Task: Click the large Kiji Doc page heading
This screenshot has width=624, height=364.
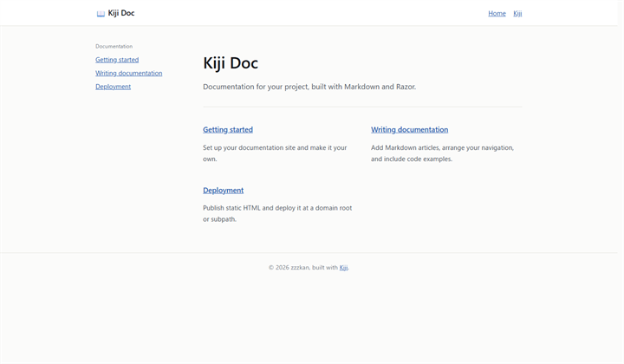Action: (x=231, y=63)
